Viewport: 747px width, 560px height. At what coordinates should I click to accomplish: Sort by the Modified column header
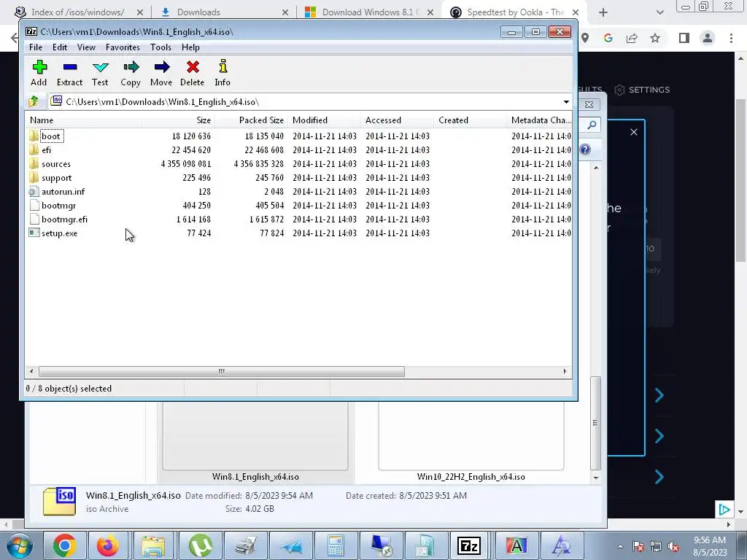pos(324,120)
